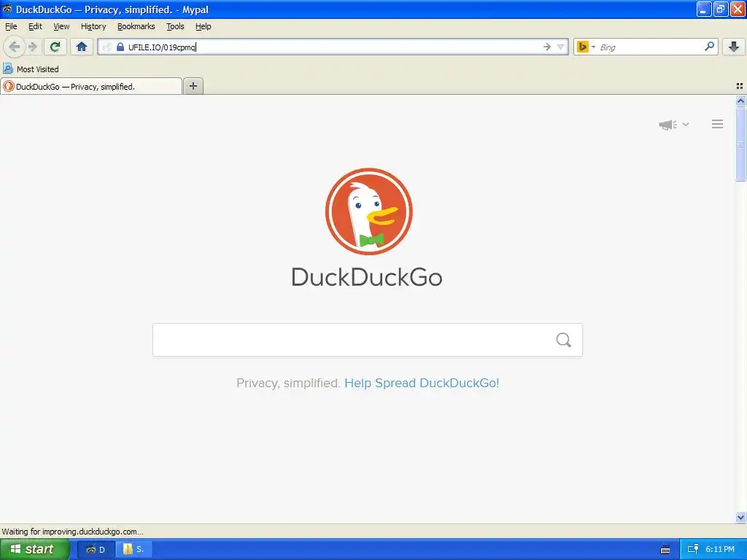Open the File menu

pyautogui.click(x=11, y=26)
